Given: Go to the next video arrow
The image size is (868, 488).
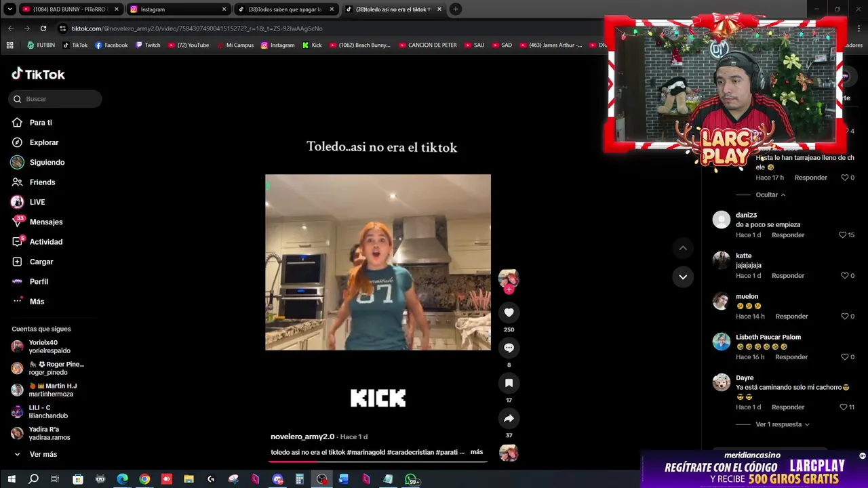Looking at the screenshot, I should (683, 277).
